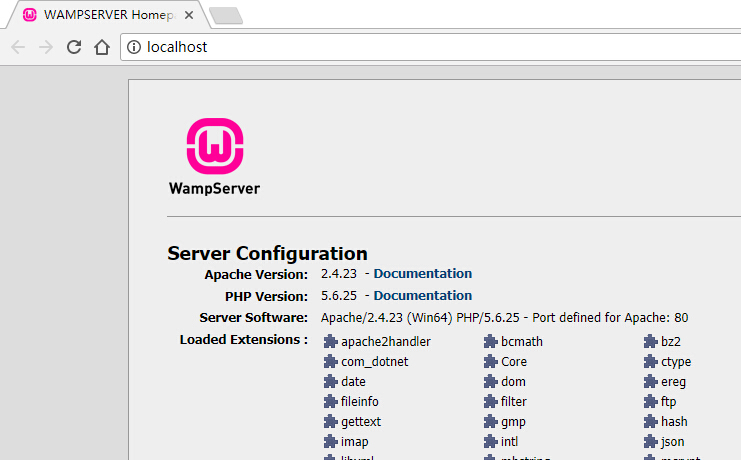
Task: Click the Server Software value line
Action: [x=504, y=318]
